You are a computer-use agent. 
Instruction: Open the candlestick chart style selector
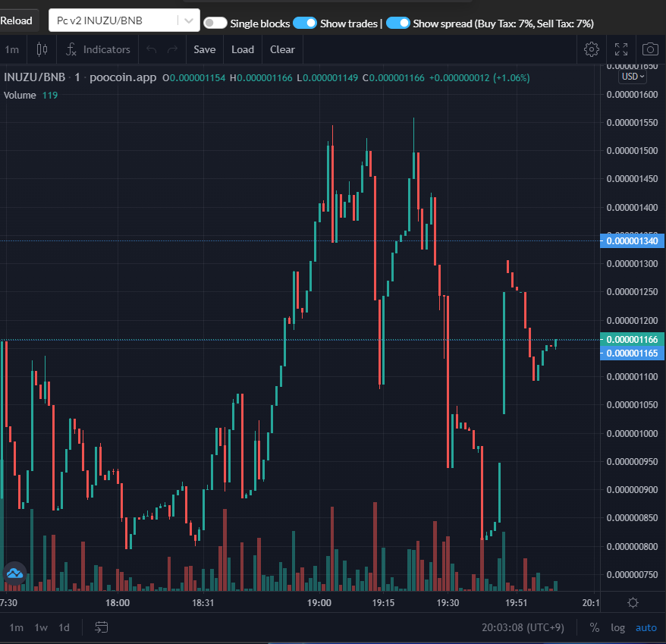tap(42, 50)
